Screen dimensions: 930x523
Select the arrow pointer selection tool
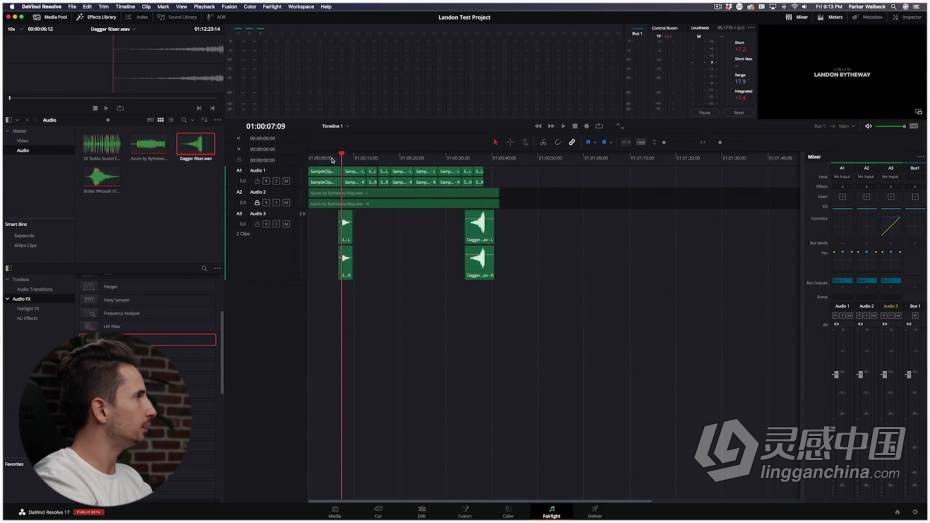coord(495,142)
